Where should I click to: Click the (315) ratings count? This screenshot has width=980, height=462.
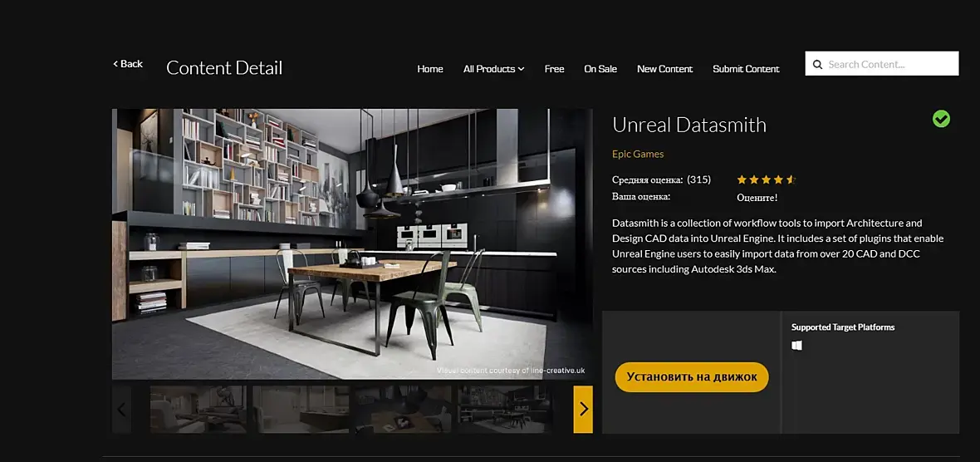point(698,180)
